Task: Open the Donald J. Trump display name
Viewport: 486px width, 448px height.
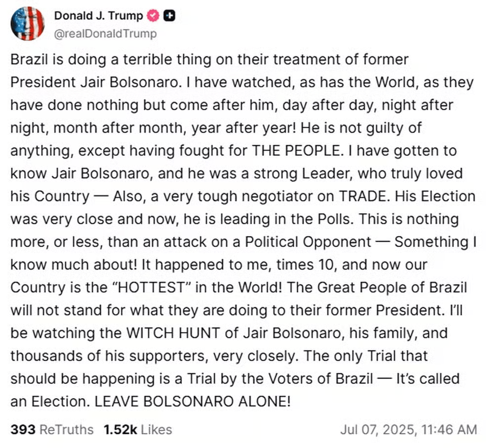Action: 98,16
